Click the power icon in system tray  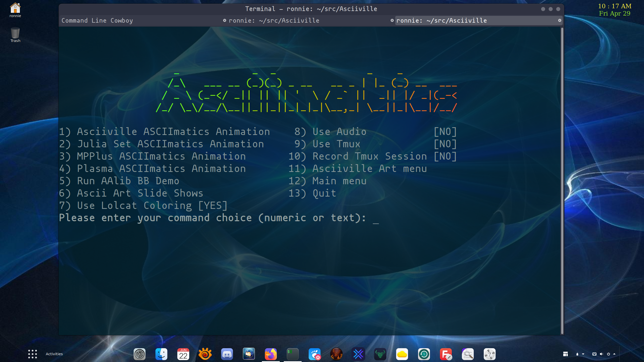(x=608, y=354)
